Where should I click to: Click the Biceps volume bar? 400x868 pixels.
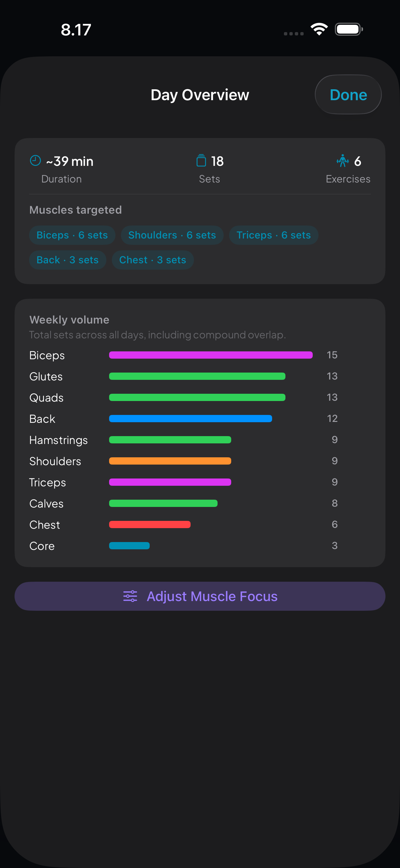pyautogui.click(x=211, y=355)
